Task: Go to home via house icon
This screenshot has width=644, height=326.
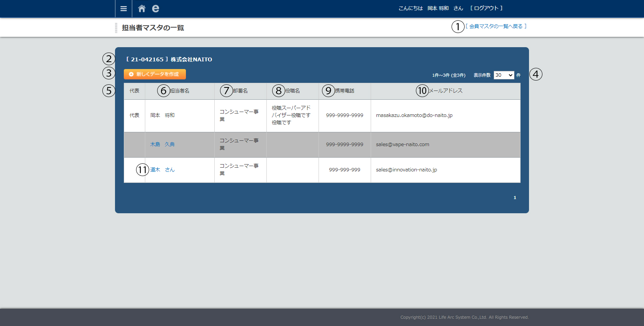Action: tap(142, 8)
